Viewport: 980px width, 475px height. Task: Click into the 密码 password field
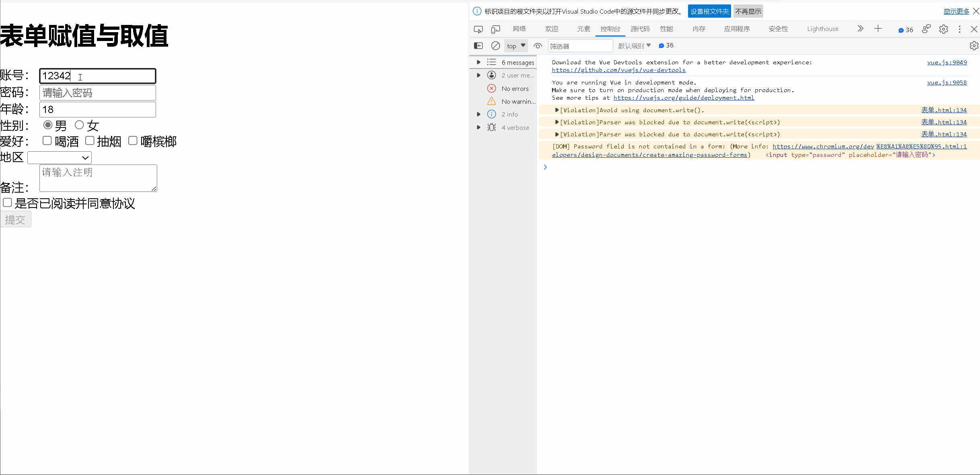(x=98, y=93)
